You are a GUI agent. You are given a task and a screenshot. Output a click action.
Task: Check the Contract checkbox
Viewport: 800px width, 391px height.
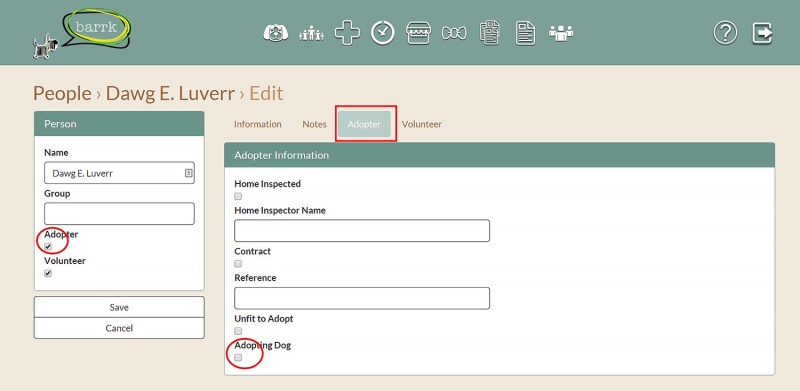pos(238,264)
